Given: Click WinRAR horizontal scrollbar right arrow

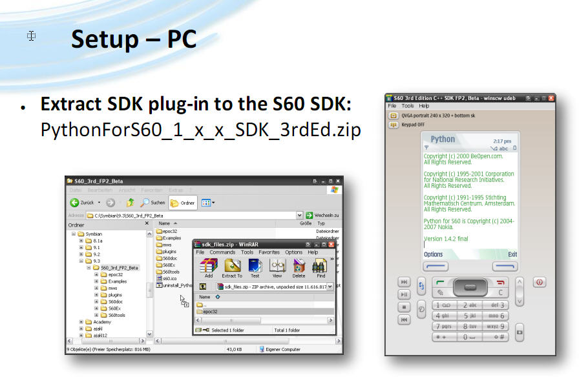Looking at the screenshot, I should [330, 320].
